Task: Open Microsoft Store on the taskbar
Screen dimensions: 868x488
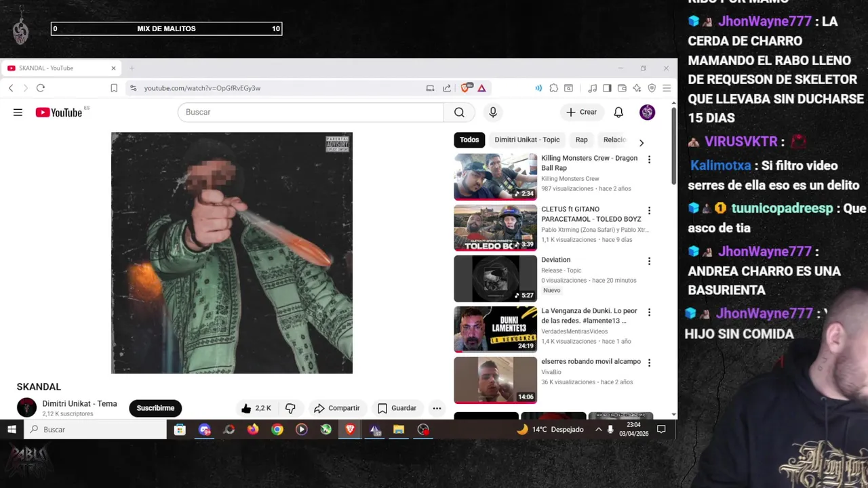Action: click(180, 429)
